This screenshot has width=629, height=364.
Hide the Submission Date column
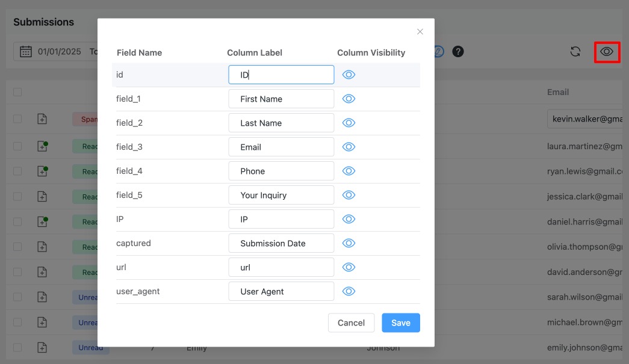point(349,243)
